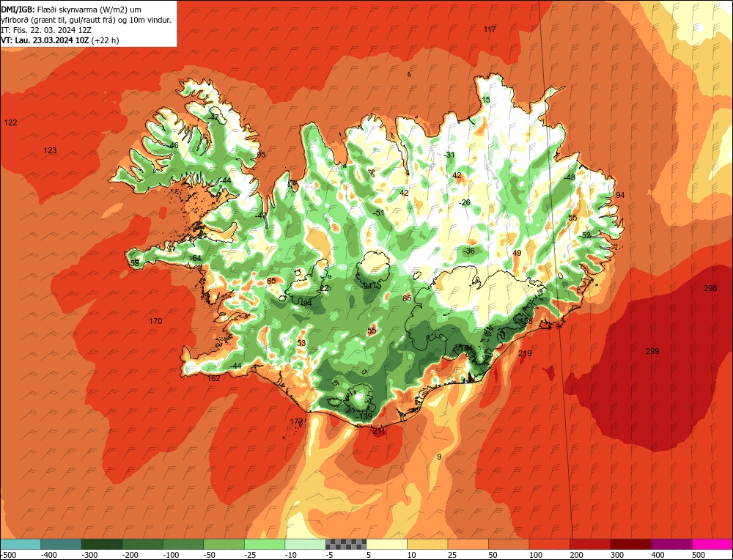Click the checkered gray -5 to 5 swatch
Image resolution: width=733 pixels, height=560 pixels.
coord(346,544)
